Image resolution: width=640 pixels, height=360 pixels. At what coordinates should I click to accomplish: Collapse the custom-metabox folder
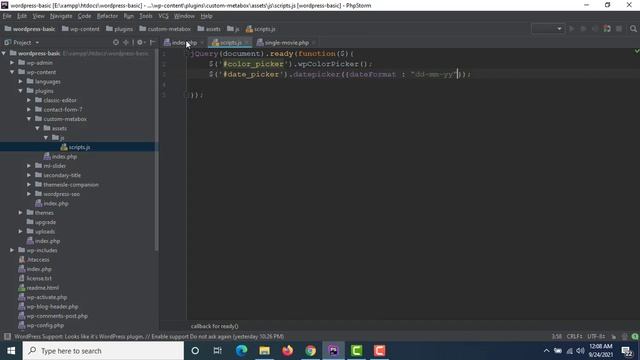[29, 119]
